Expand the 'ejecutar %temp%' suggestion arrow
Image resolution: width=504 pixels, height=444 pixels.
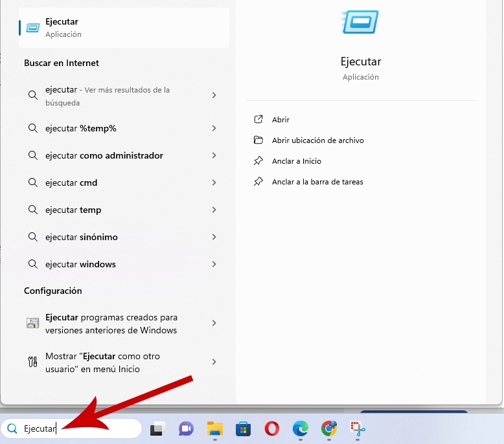click(214, 128)
